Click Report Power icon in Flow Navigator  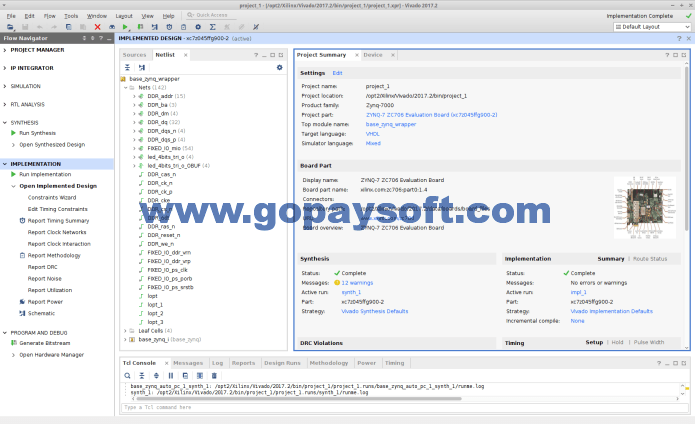tap(22, 302)
